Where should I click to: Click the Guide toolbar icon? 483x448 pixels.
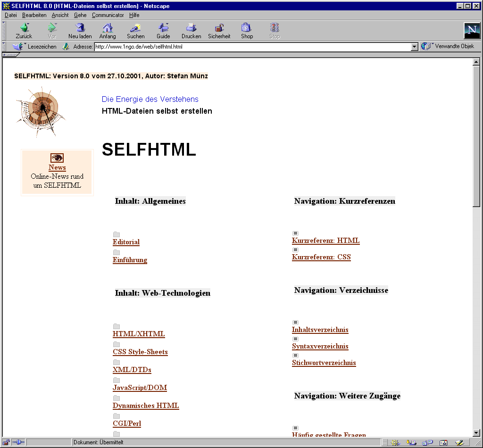click(163, 28)
